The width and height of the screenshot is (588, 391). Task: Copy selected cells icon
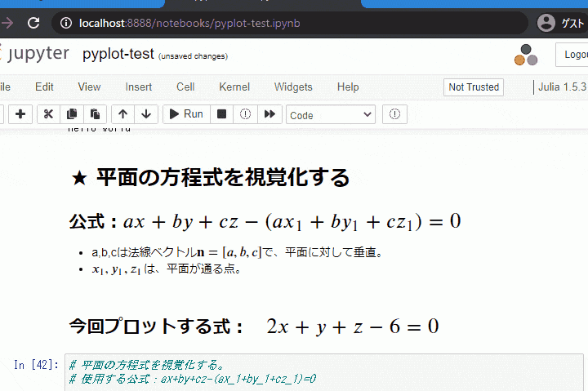tap(72, 114)
